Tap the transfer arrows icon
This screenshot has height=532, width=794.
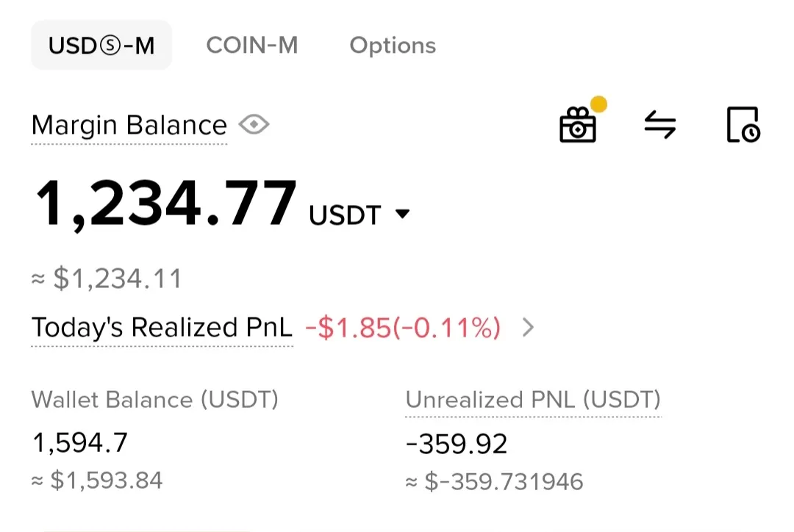click(x=659, y=125)
